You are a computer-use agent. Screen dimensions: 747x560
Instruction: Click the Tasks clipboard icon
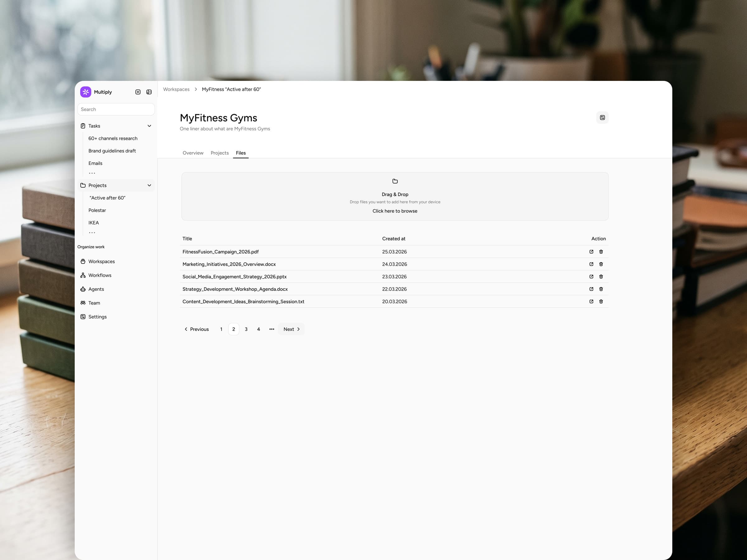coord(83,126)
